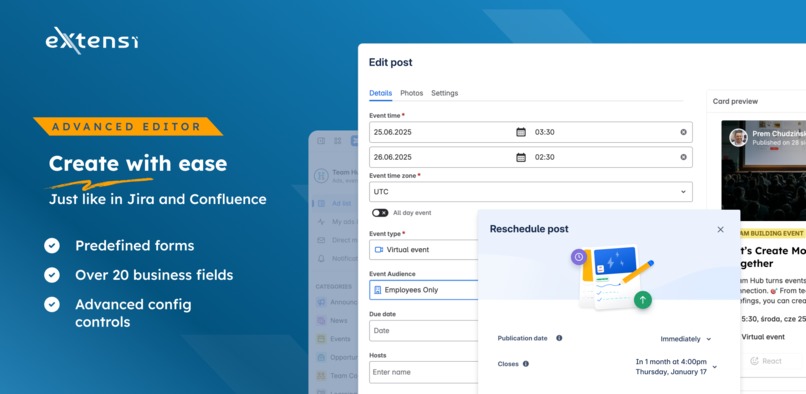The width and height of the screenshot is (806, 394).
Task: Open News category in background sidebar
Action: pos(339,320)
